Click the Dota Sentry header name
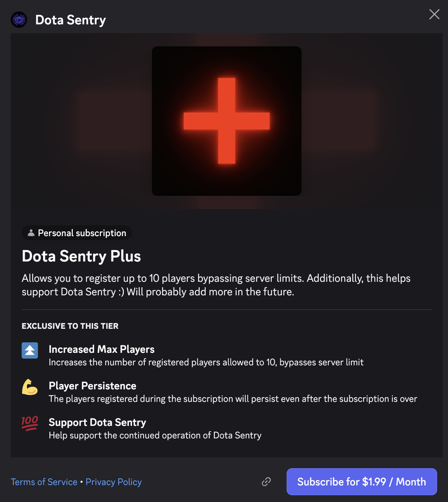 tap(70, 20)
